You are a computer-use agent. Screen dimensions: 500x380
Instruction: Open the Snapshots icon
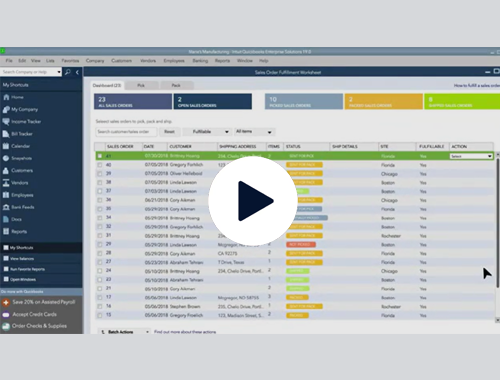pos(6,158)
